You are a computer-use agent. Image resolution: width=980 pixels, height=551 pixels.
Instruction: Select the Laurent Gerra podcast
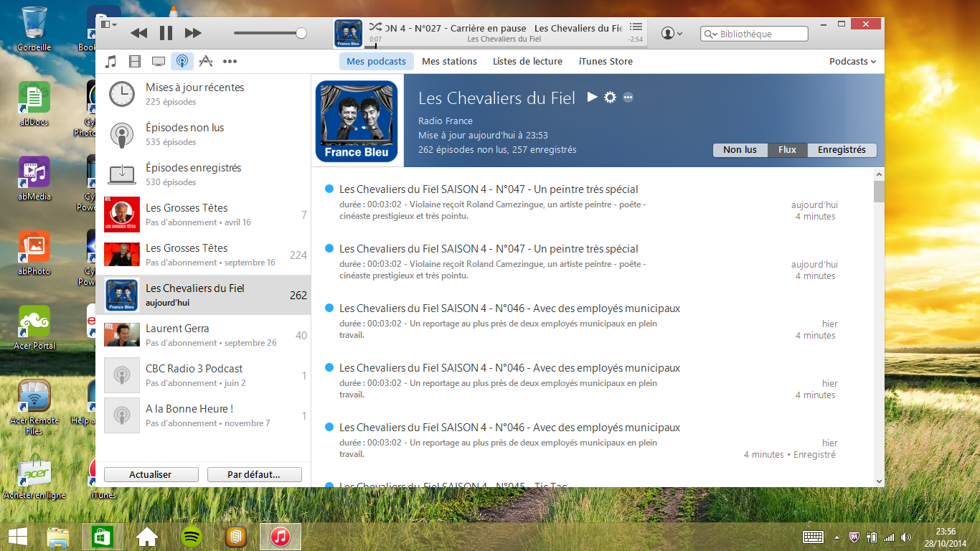pos(203,335)
